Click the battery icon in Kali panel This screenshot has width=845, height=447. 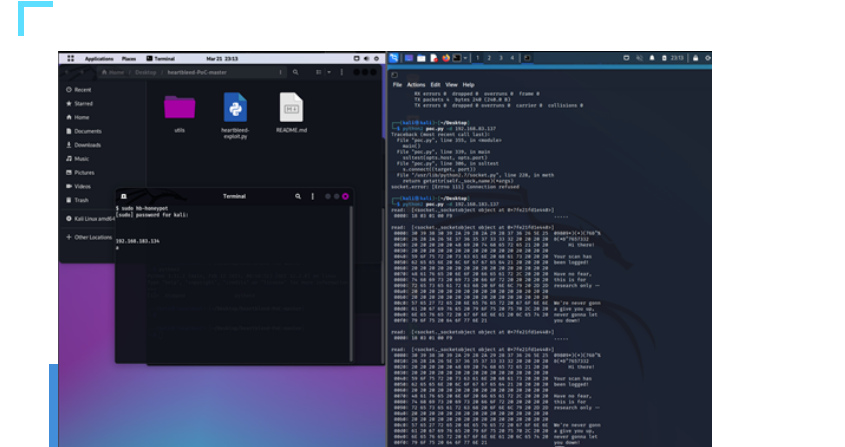(664, 58)
